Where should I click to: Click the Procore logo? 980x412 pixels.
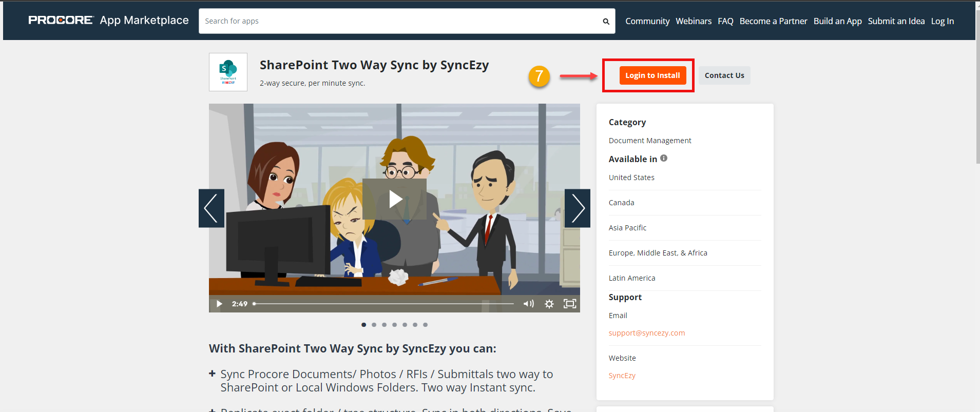click(x=61, y=21)
